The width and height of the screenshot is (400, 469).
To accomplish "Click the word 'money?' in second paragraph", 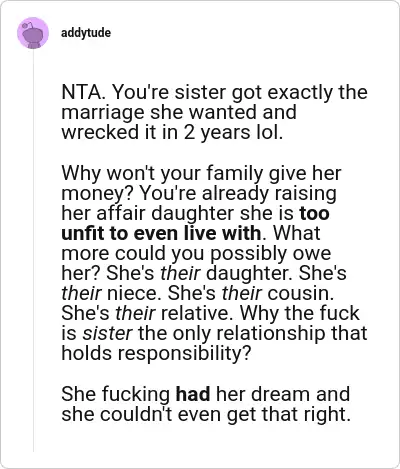I will coord(97,194).
